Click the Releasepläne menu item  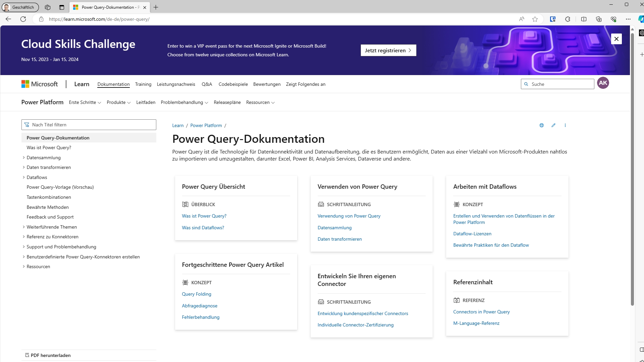click(227, 102)
